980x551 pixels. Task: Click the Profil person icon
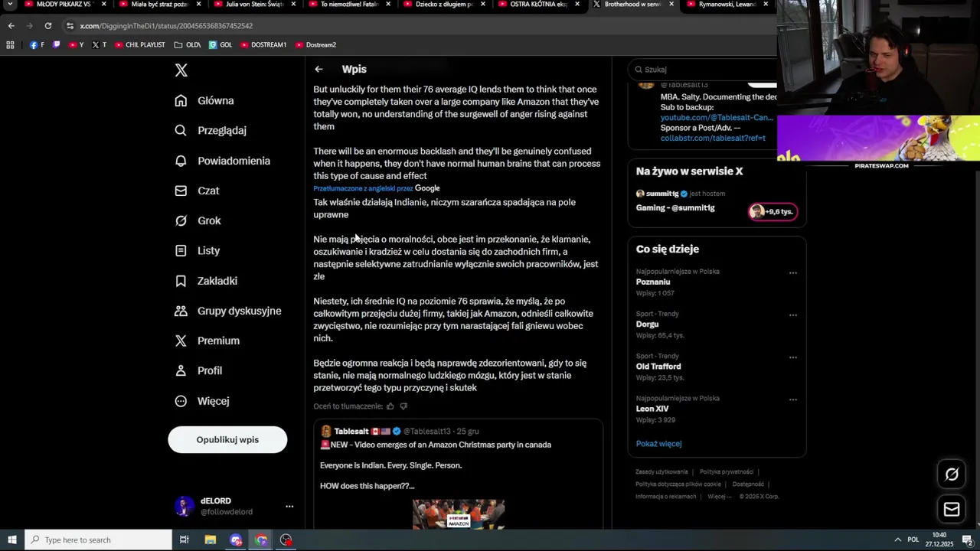click(x=181, y=370)
